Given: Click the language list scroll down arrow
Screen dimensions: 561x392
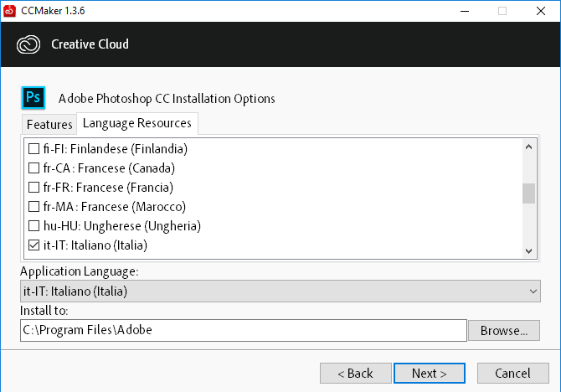Looking at the screenshot, I should 529,251.
